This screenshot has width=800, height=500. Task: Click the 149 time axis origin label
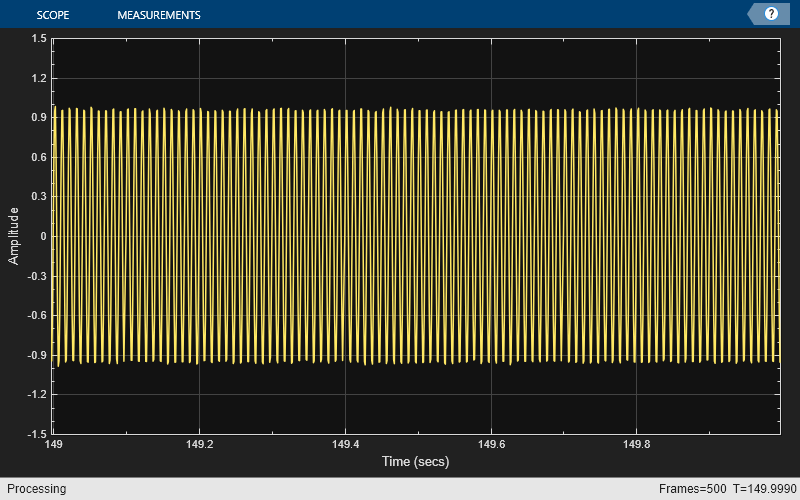tap(54, 444)
